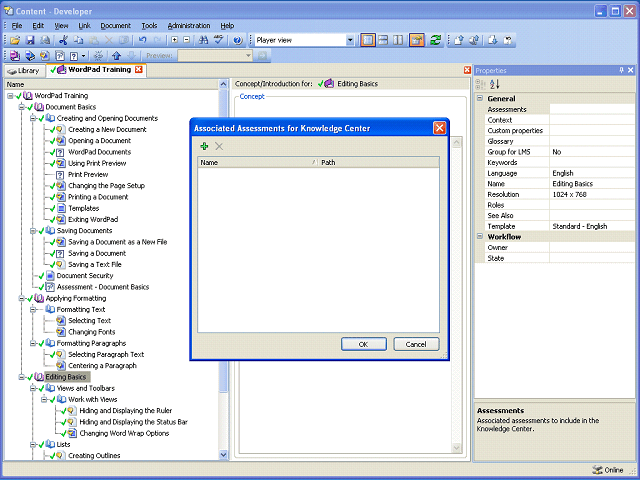Click the green plus Add assessment icon
Image resolution: width=640 pixels, height=480 pixels.
204,146
